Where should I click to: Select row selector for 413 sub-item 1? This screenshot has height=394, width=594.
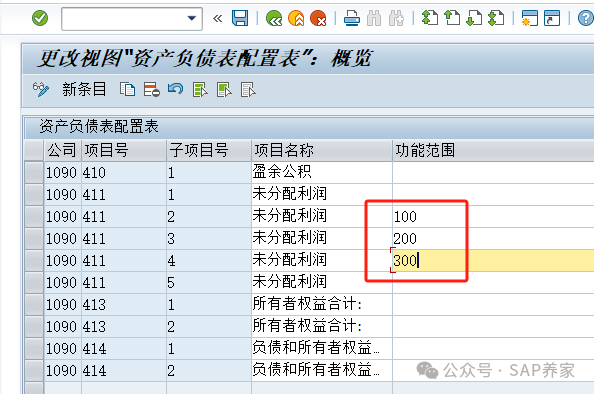coord(34,304)
